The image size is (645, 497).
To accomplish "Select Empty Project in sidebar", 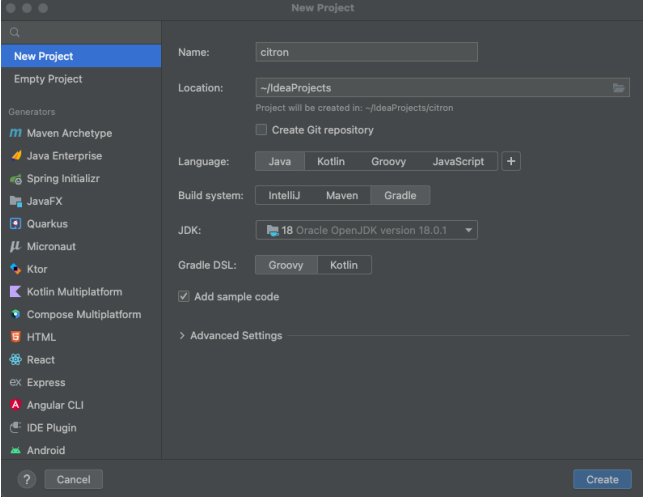I will 81,79.
